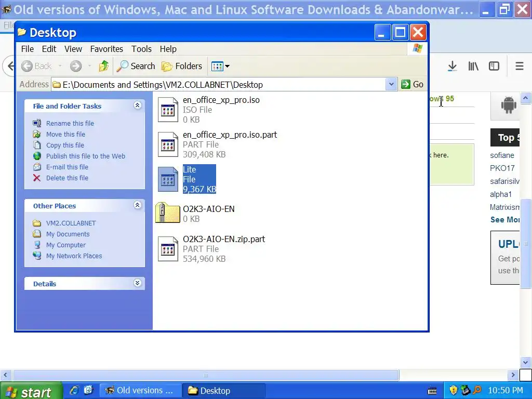Expand the Details panel
The width and height of the screenshot is (532, 399).
click(137, 283)
